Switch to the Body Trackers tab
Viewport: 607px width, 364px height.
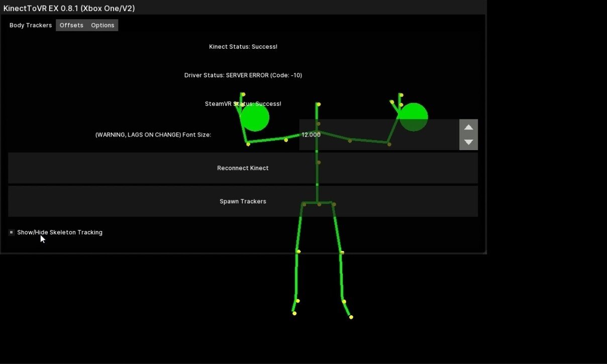[x=31, y=25]
